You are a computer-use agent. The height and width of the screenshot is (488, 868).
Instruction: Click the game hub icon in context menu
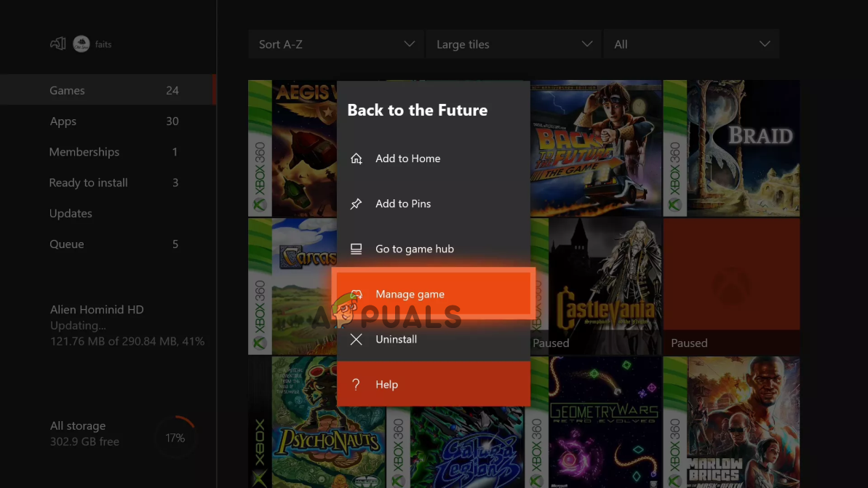356,249
